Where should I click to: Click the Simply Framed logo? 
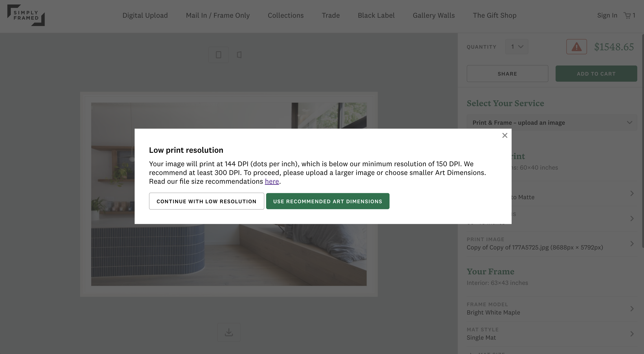26,16
